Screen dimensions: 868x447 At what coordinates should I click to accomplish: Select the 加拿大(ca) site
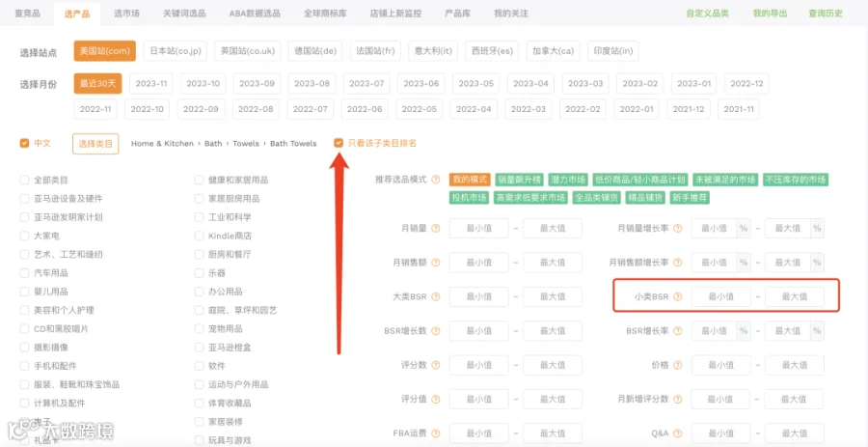click(x=553, y=51)
